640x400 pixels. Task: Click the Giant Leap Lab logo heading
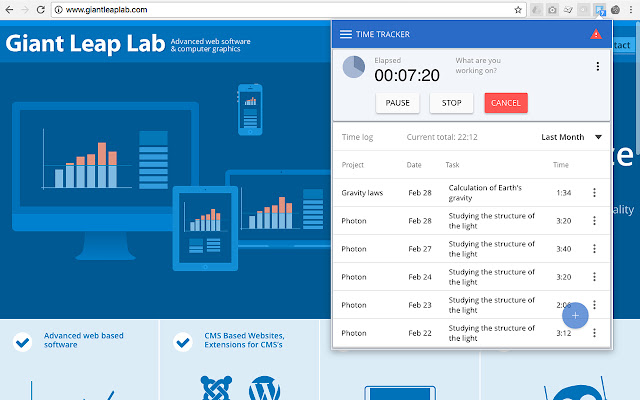click(85, 43)
